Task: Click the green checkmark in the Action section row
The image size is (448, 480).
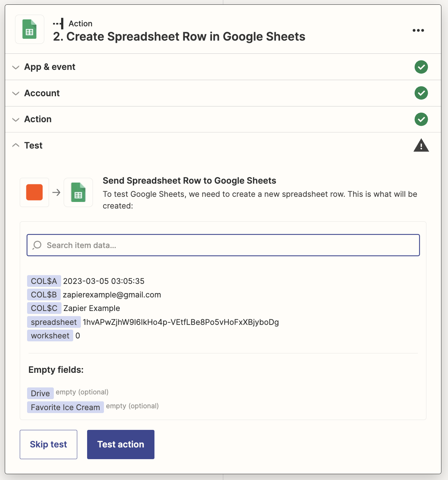Action: click(x=421, y=119)
